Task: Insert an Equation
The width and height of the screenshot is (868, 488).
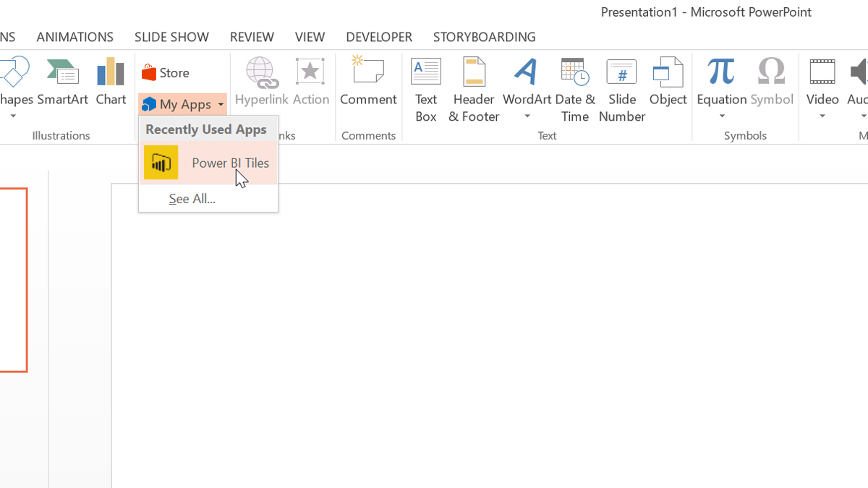Action: click(x=722, y=82)
